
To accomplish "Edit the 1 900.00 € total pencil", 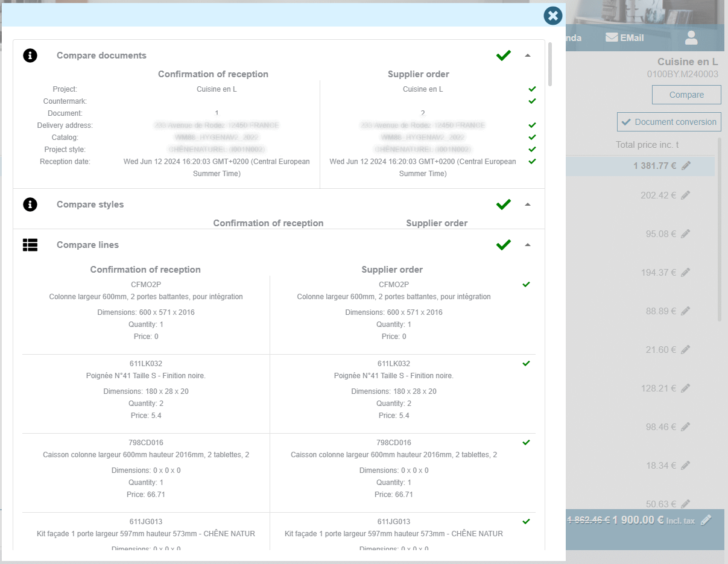I will point(706,519).
